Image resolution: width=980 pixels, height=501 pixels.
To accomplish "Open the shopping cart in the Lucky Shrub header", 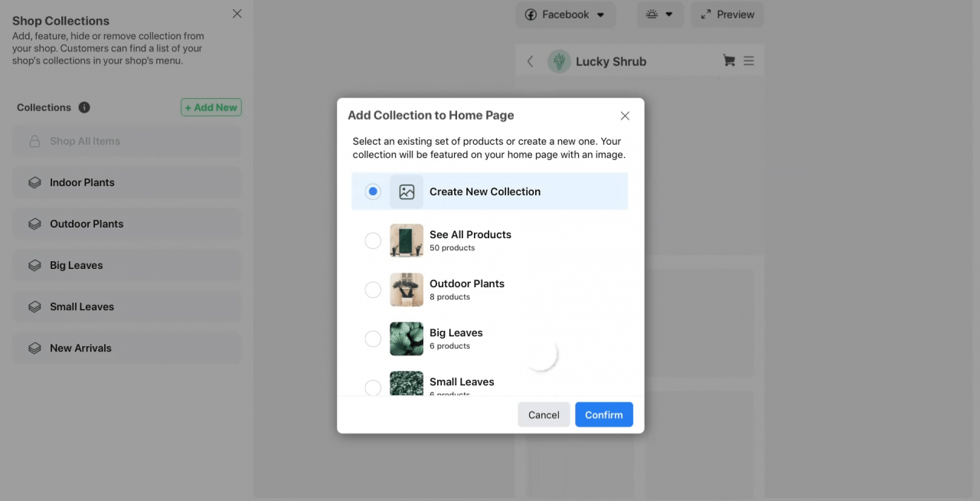I will (729, 61).
